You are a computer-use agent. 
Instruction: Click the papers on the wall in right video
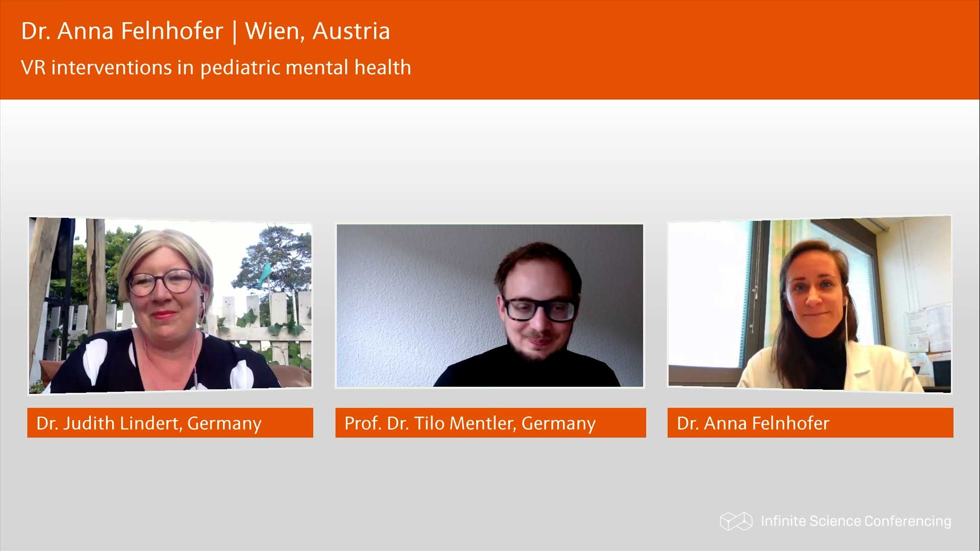(926, 327)
